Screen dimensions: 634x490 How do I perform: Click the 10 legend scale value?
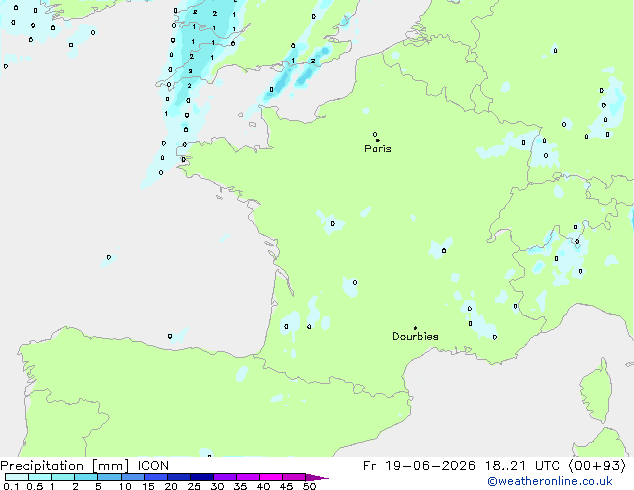click(x=125, y=486)
